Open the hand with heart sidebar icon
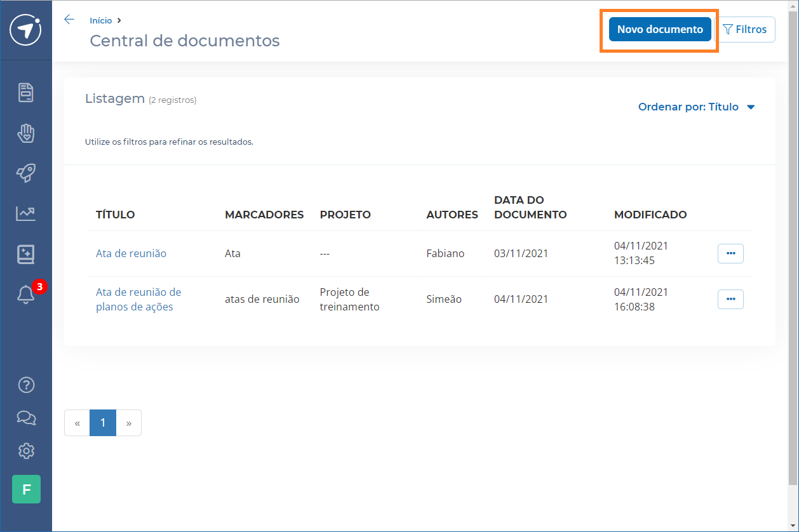Screen dimensions: 799x532 pos(26,133)
